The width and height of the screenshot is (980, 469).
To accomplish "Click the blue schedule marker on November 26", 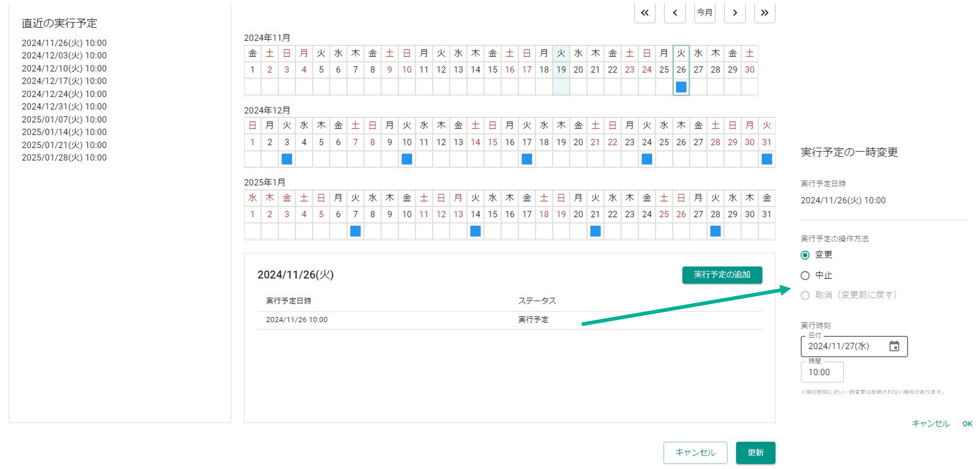I will pyautogui.click(x=681, y=87).
